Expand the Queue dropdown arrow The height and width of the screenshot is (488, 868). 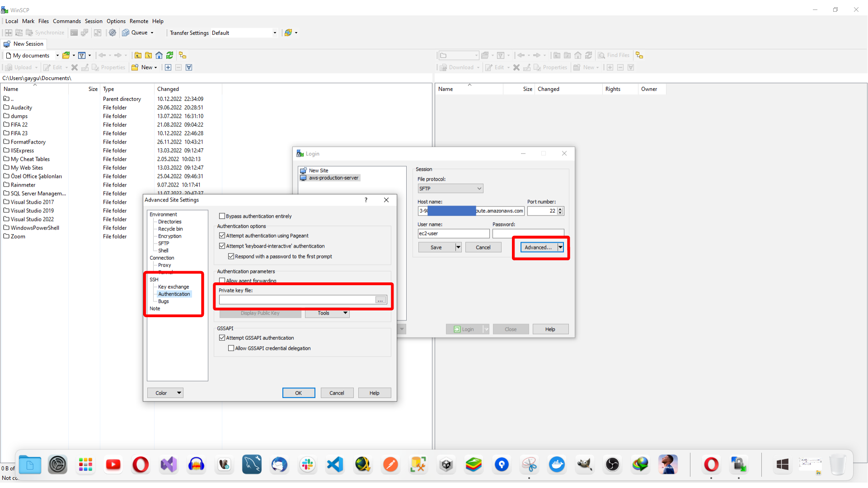(152, 33)
